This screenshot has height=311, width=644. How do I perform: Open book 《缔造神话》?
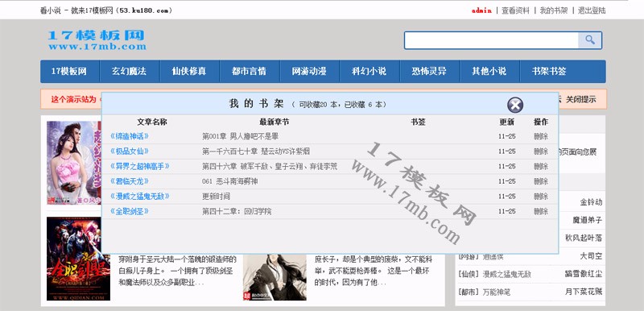(x=130, y=136)
